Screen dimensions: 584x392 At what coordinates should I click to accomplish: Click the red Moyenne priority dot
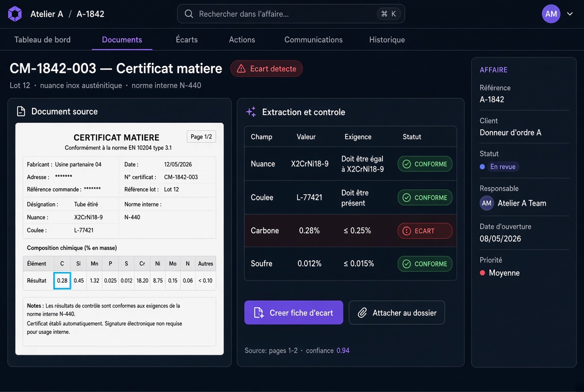point(482,273)
